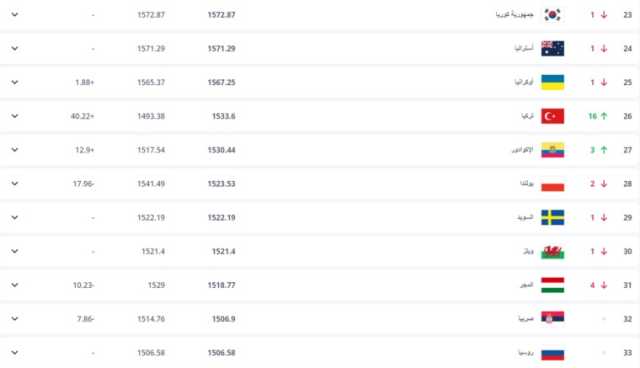Screen dimensions: 640x368
Task: Click the green up arrow showing 16
Action: [604, 116]
